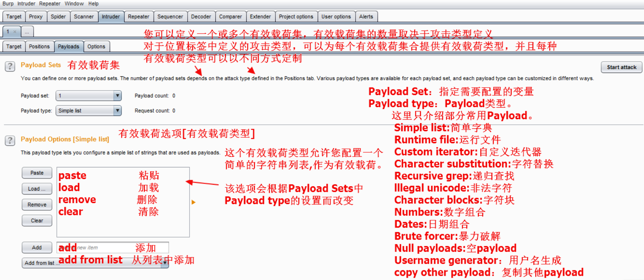Image resolution: width=644 pixels, height=280 pixels.
Task: Open help for Payload Sets section
Action: point(10,66)
